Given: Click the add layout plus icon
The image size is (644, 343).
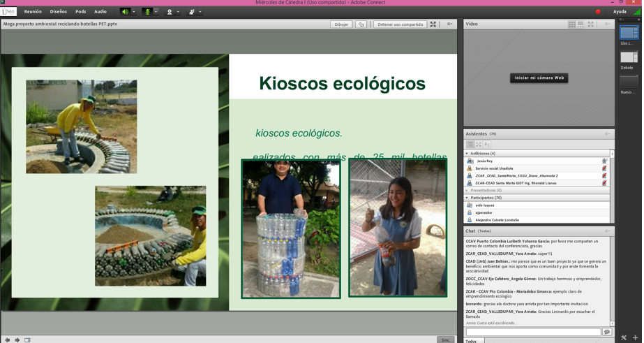Looking at the screenshot, I should (636, 337).
